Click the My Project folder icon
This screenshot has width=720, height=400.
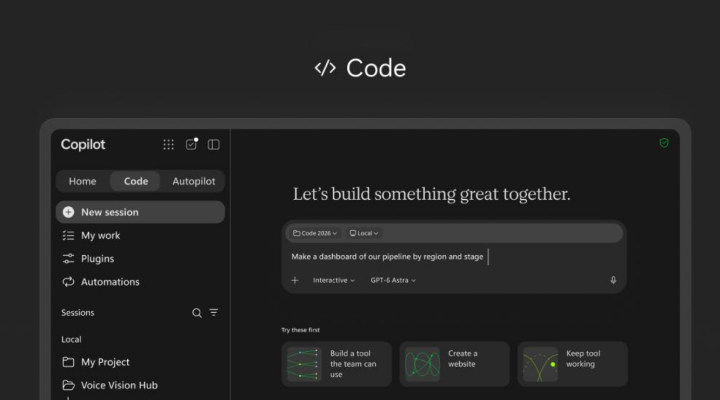pos(68,362)
